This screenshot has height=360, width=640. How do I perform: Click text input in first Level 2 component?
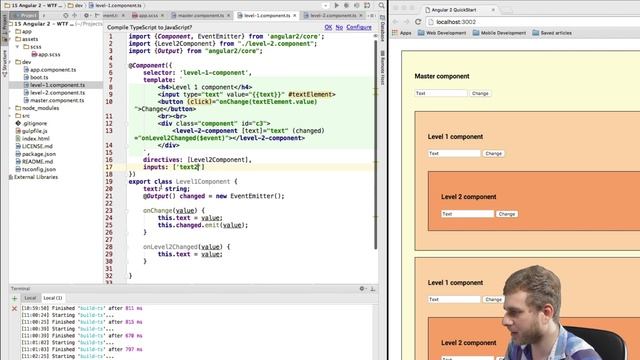point(467,214)
